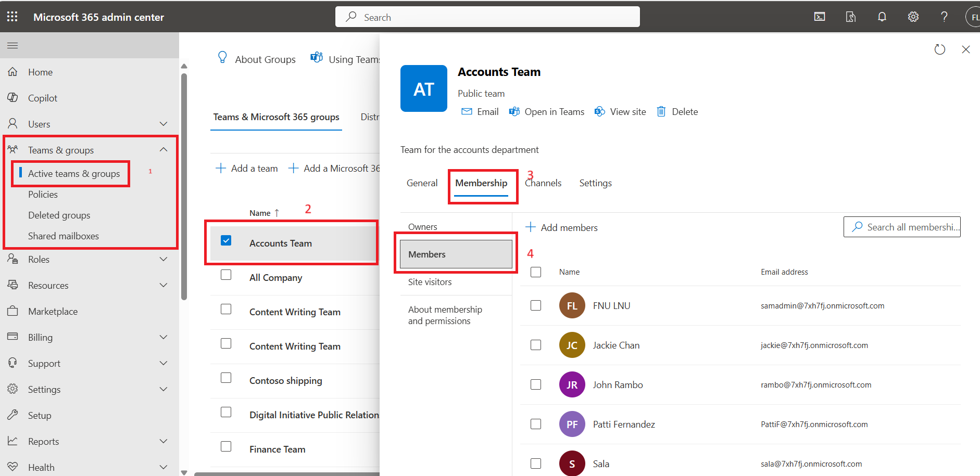980x476 pixels.
Task: Open the settings gear in header
Action: point(913,17)
